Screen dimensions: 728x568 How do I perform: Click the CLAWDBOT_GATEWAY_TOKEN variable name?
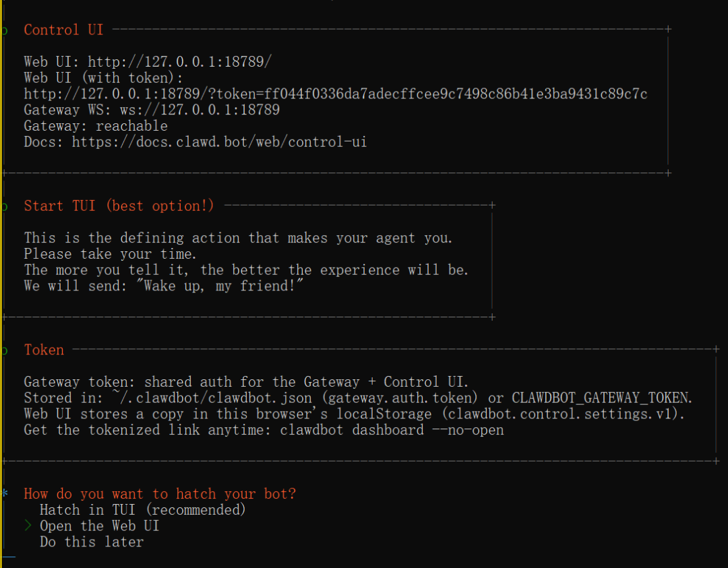(x=601, y=398)
